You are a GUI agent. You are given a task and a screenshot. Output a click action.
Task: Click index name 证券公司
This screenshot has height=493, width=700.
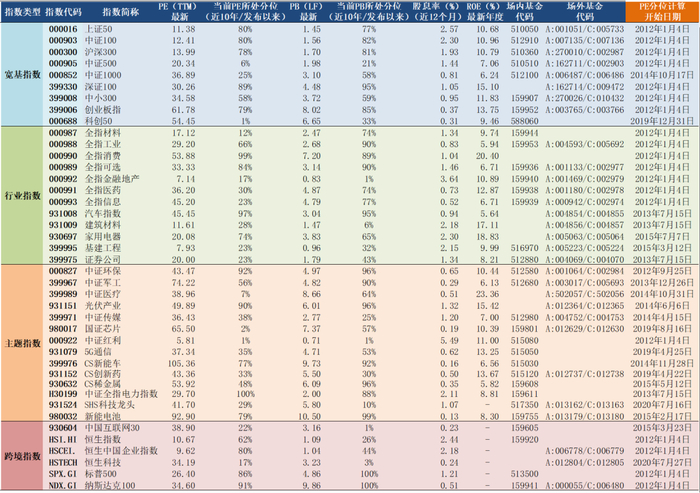click(x=103, y=259)
